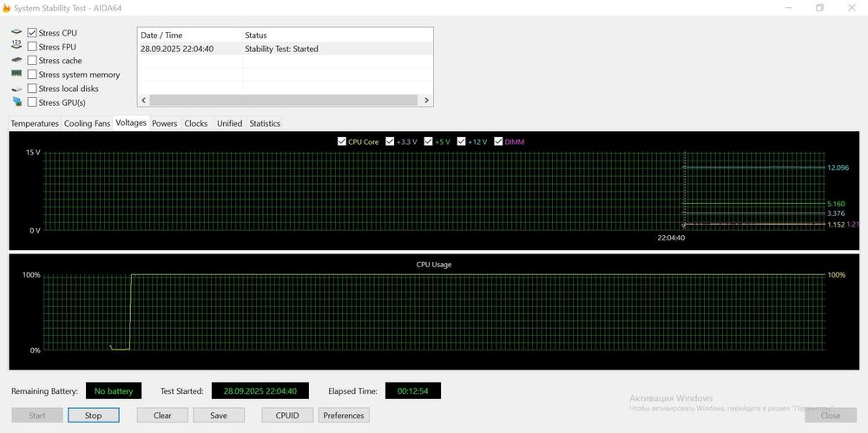
Task: Enable the Stress GPU(s) checkbox
Action: click(x=32, y=102)
